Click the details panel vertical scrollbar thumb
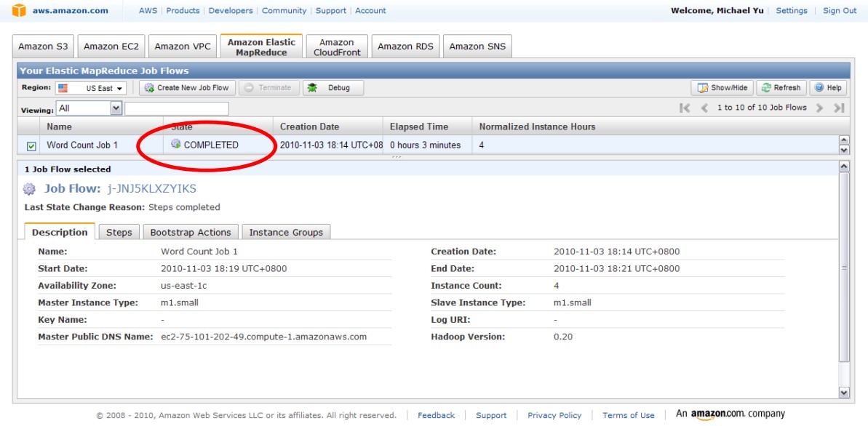Image resolution: width=868 pixels, height=426 pixels. (x=844, y=267)
